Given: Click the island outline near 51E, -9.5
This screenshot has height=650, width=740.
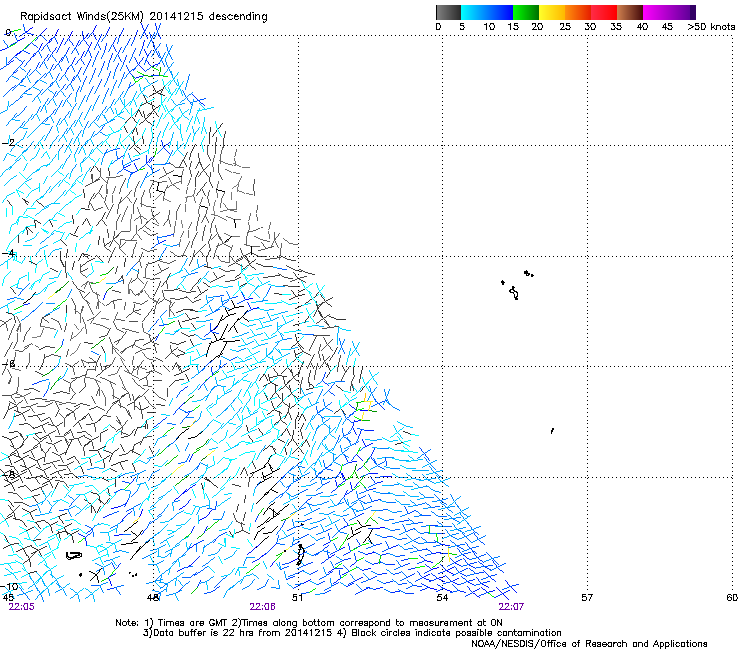Looking at the screenshot, I should tap(300, 555).
